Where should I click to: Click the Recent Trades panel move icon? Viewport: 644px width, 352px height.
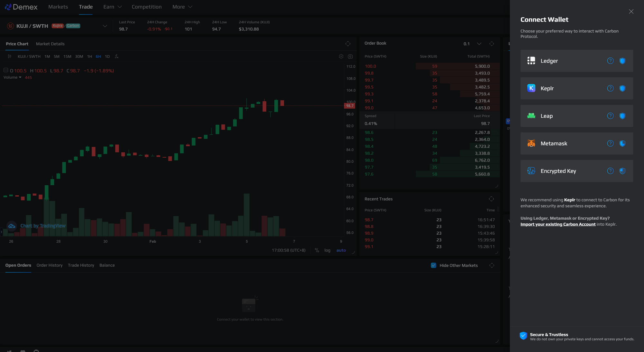491,199
